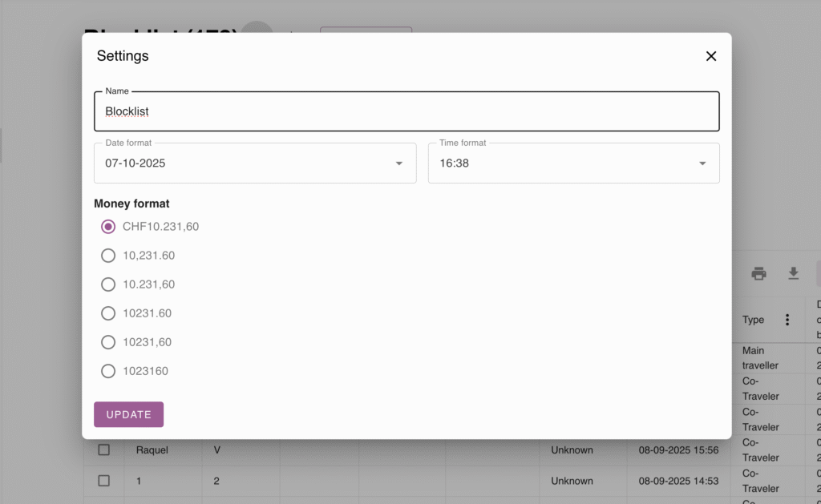Pick the 10231.60 money format

pos(108,313)
